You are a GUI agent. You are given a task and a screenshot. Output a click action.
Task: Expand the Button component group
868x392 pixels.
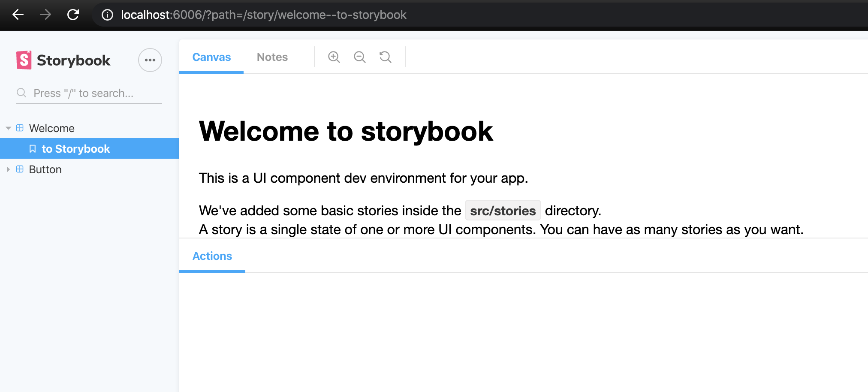tap(8, 169)
